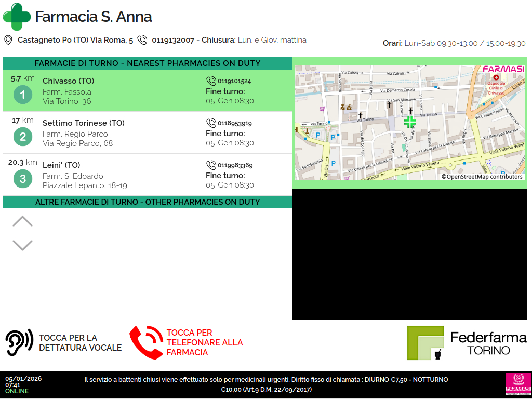Select the number 2 circle badge
The height and width of the screenshot is (399, 532).
22,137
